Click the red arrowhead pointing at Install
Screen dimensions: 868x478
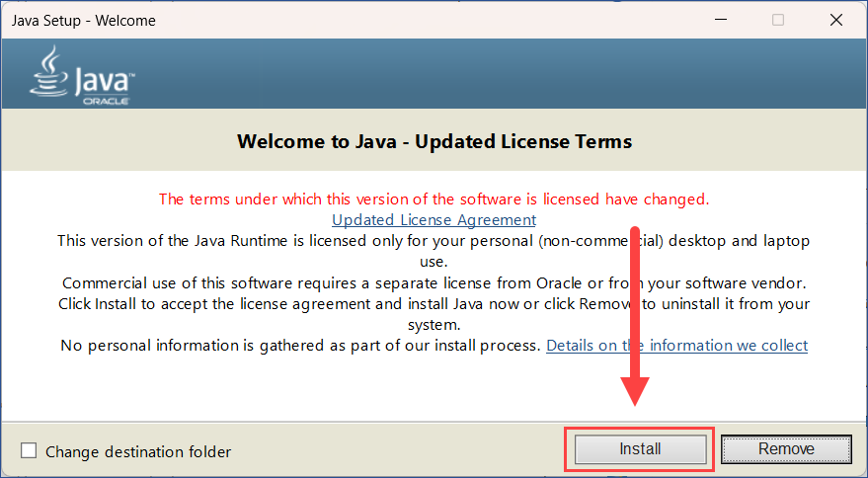(x=635, y=391)
